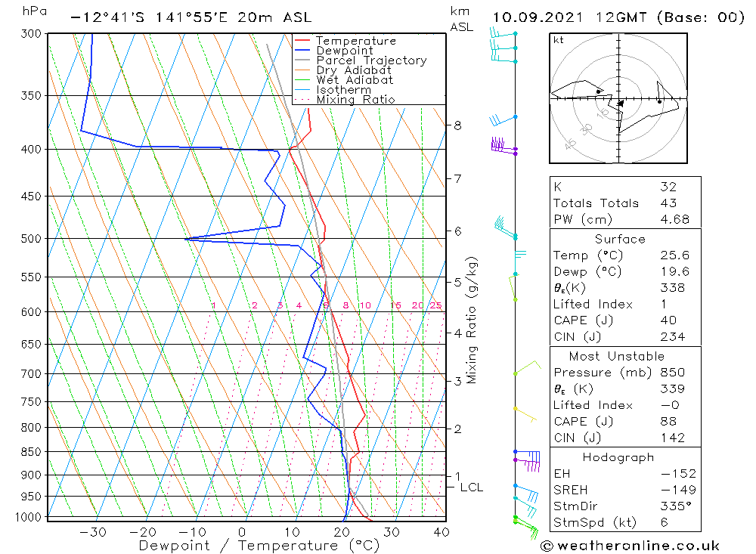Click the Parcel Trajectory legend label
This screenshot has width=756, height=554.
[x=371, y=60]
